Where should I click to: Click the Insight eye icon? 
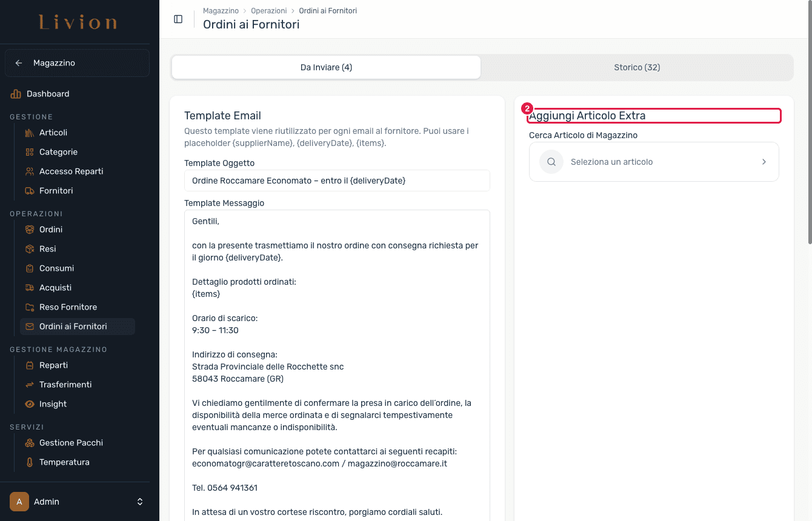click(x=30, y=404)
